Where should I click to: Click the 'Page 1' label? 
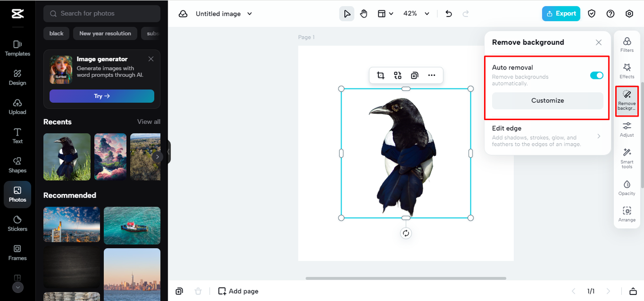pos(306,37)
